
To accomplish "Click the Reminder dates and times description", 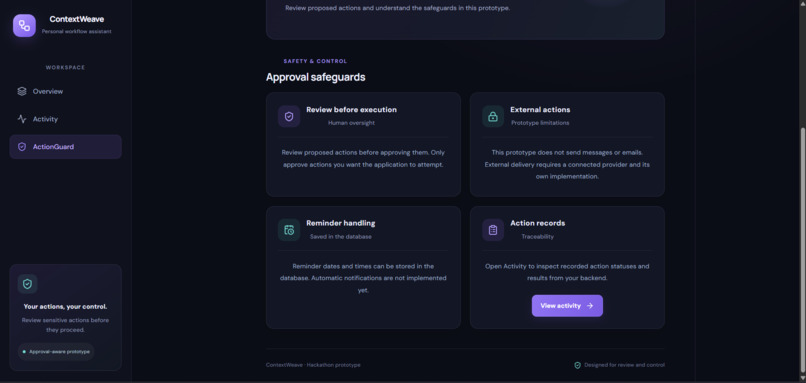I will tap(363, 278).
